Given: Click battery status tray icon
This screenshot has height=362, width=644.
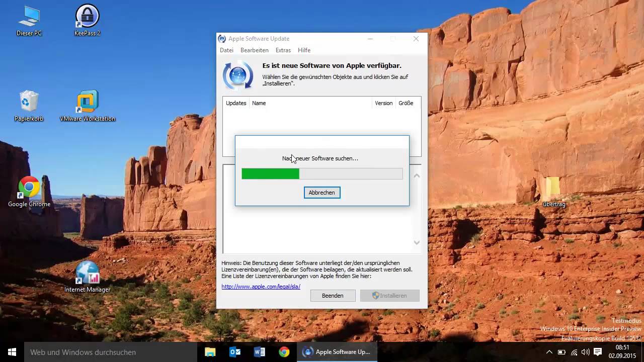Looking at the screenshot, I should (x=561, y=352).
